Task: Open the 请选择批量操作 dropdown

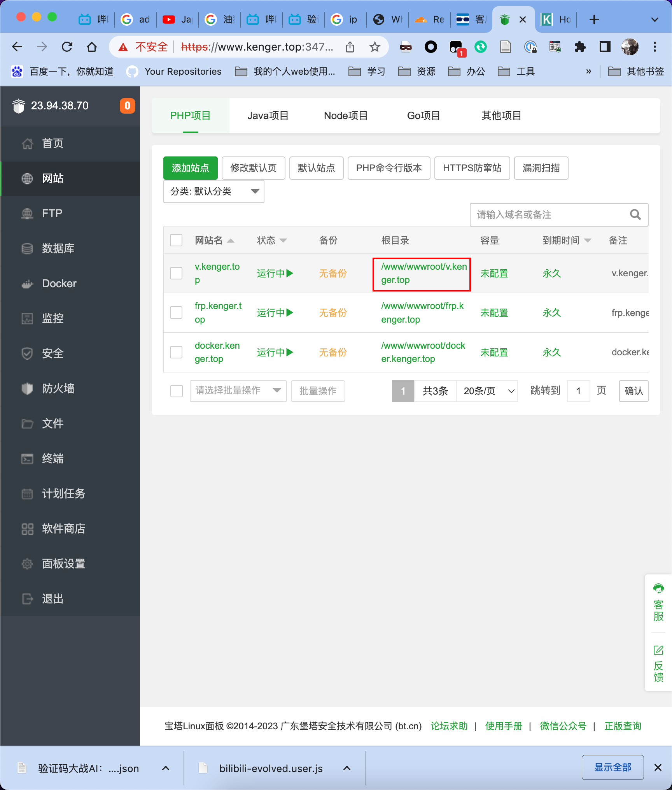Action: (238, 391)
